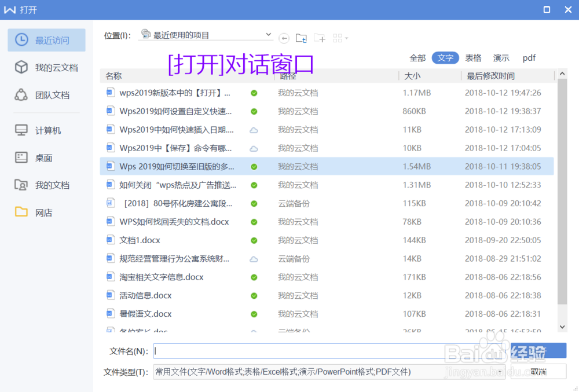Maximize the 打开 dialog window

click(x=547, y=10)
